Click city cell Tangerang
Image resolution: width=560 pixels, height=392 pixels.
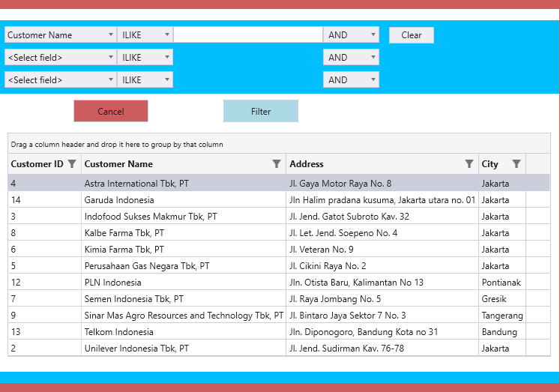click(502, 316)
